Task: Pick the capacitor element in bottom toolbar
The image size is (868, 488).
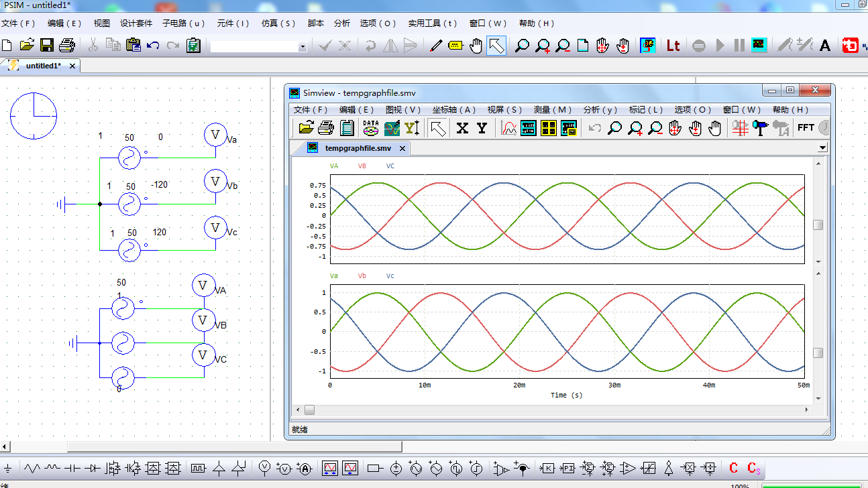Action: (x=73, y=468)
